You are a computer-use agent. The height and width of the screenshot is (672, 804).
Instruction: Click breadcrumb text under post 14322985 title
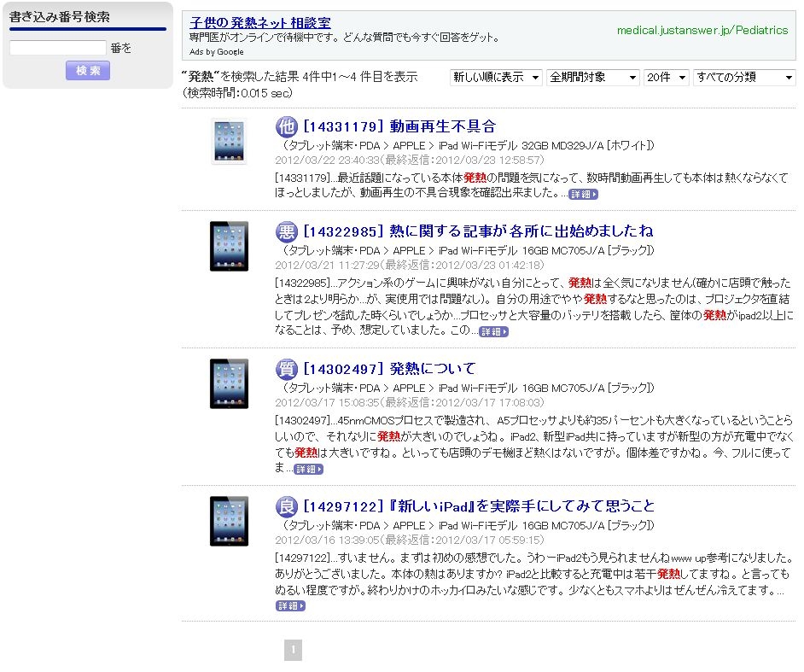tap(469, 251)
